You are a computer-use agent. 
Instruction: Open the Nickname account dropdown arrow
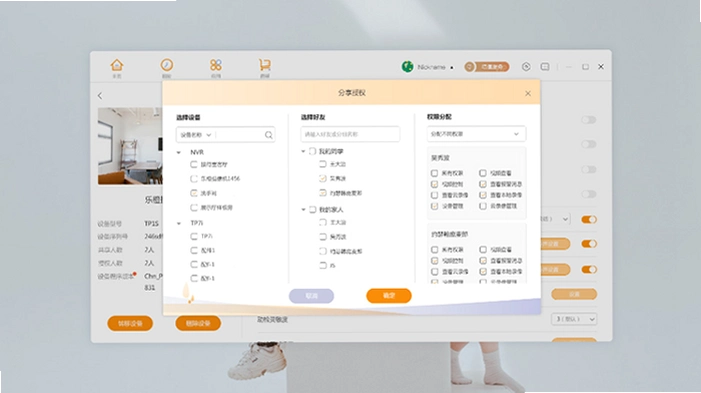[452, 68]
